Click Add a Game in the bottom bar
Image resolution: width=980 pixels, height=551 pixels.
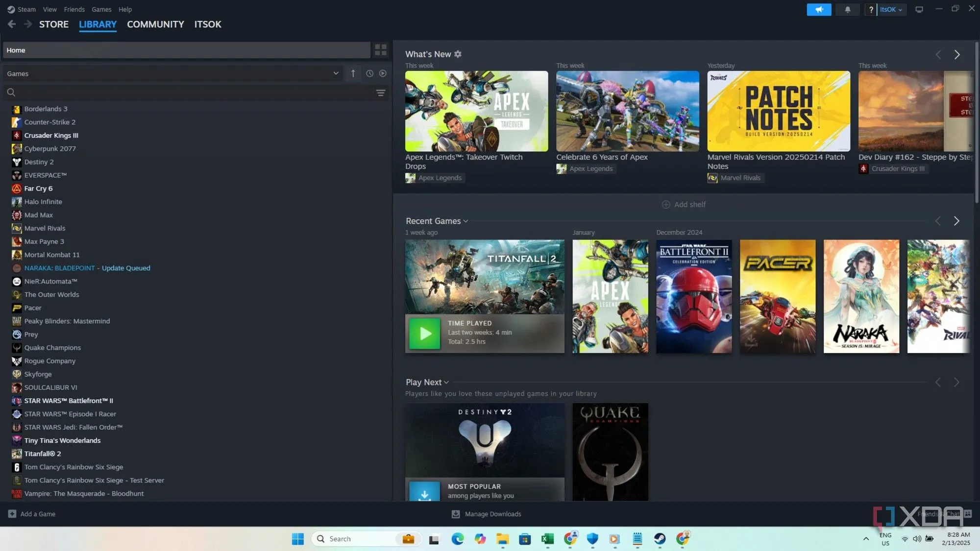[31, 514]
